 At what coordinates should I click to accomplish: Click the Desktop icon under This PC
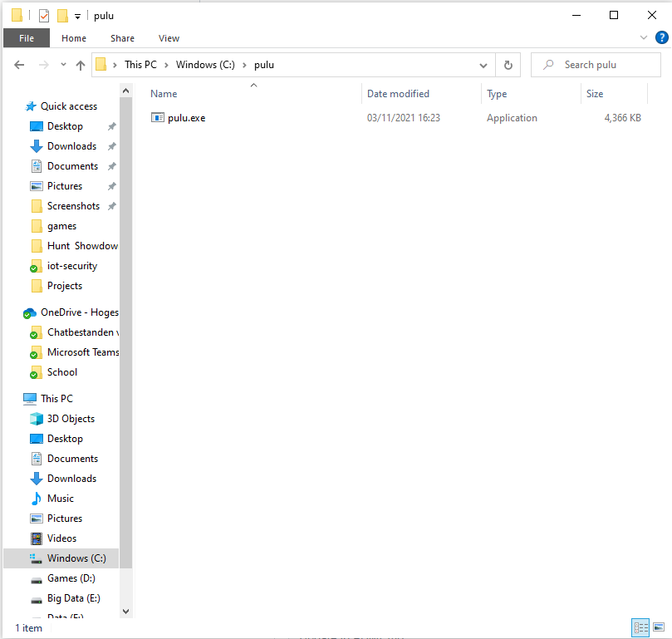click(x=37, y=439)
